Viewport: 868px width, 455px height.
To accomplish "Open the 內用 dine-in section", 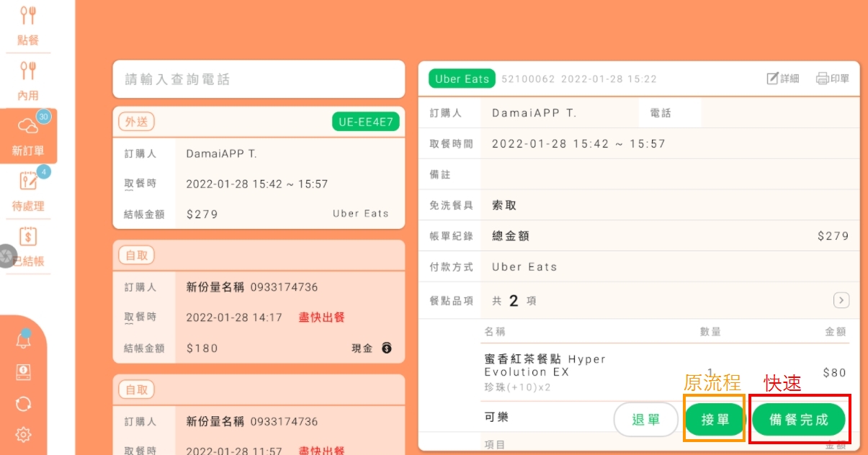I will click(x=28, y=80).
